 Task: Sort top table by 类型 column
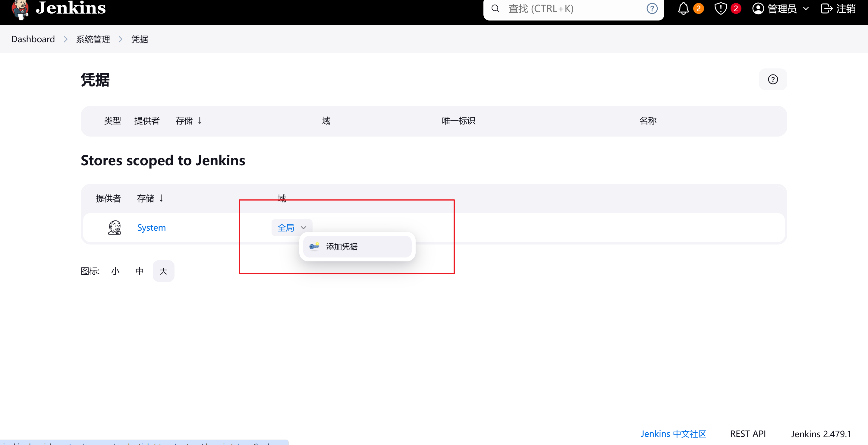click(x=112, y=121)
